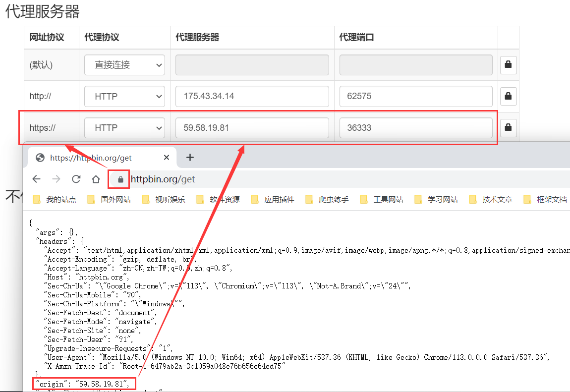Close the httpbin.org/get tab
This screenshot has height=392, width=570.
click(x=167, y=158)
